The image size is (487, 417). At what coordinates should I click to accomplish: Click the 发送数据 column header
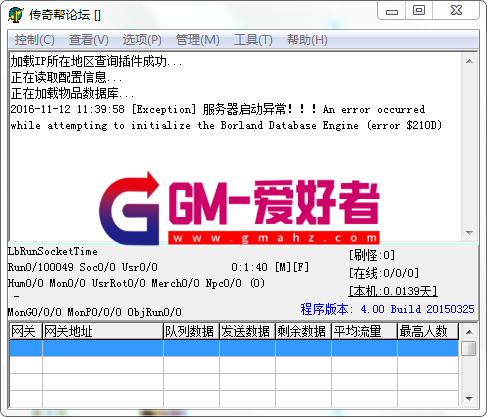coord(247,331)
